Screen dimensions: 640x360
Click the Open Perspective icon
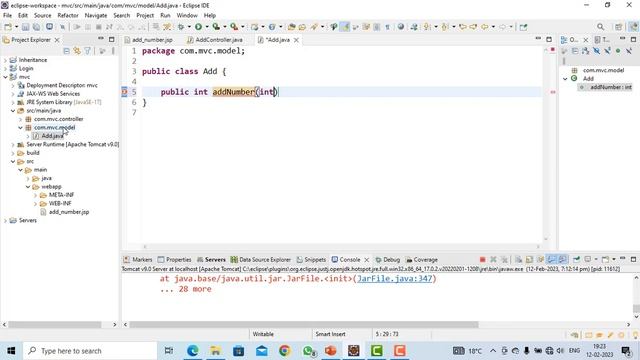(619, 27)
